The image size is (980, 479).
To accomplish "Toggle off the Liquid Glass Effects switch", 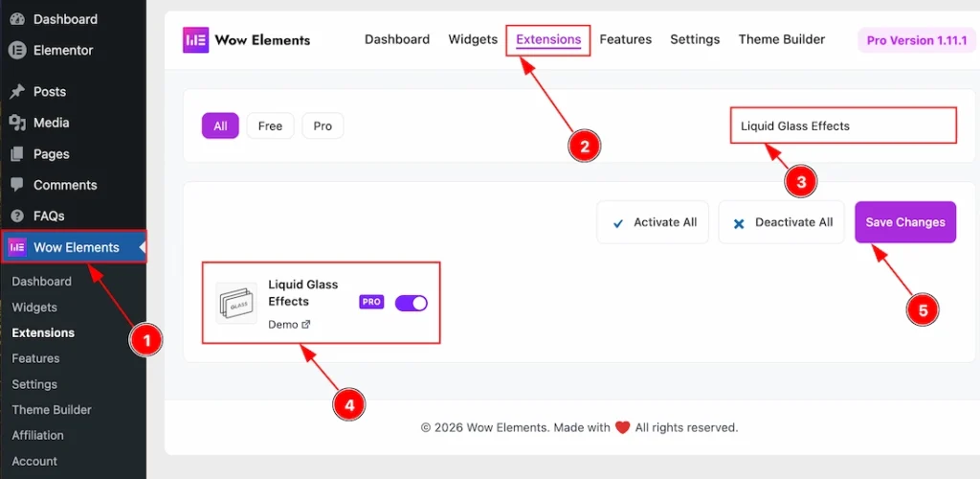I will tap(412, 304).
